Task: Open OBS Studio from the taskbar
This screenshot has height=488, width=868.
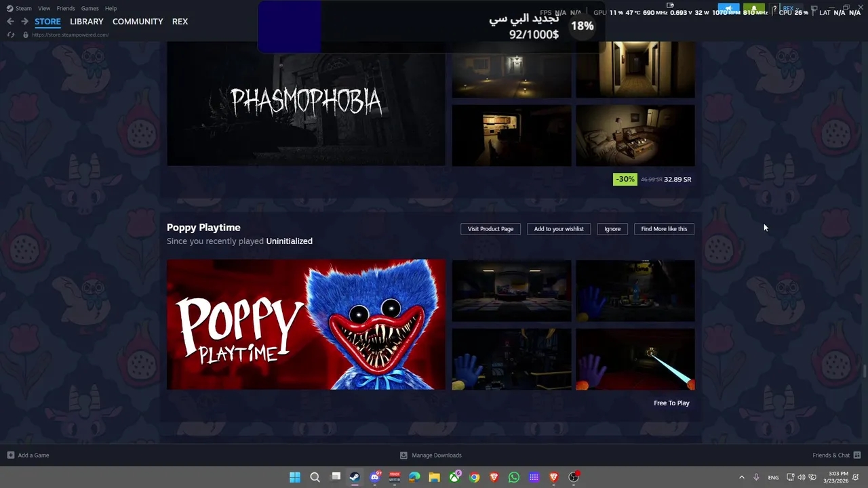Action: click(x=574, y=477)
